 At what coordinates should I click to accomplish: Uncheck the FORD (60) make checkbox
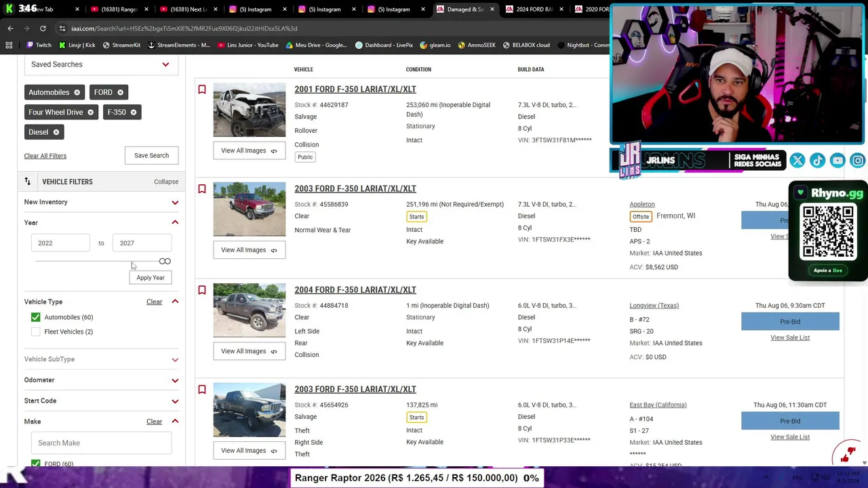pyautogui.click(x=35, y=464)
